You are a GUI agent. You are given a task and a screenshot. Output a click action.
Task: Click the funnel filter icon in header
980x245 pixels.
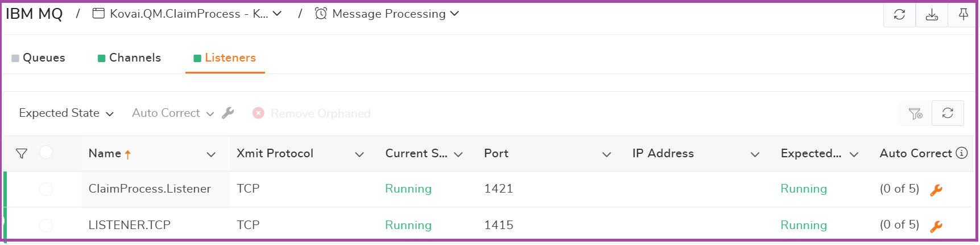point(22,153)
